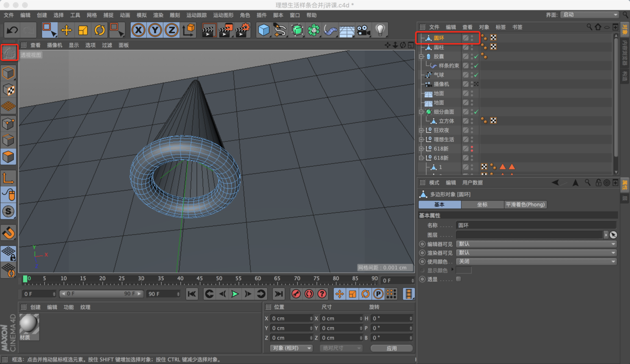Toggle snap magnet icon

pos(9,233)
